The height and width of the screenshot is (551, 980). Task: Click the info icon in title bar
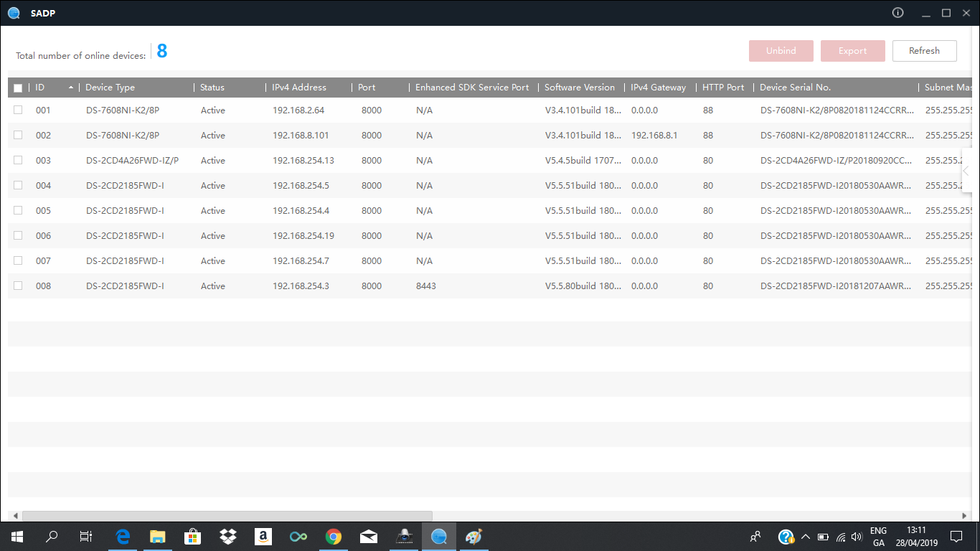click(897, 13)
